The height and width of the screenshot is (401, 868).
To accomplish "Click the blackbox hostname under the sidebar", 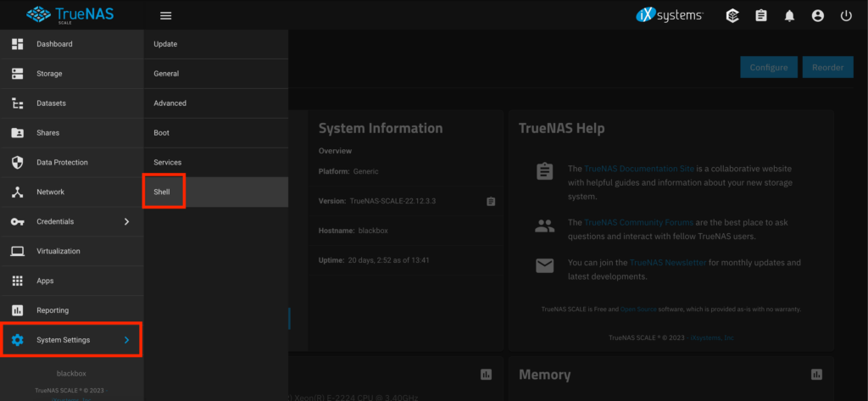I will [x=71, y=373].
